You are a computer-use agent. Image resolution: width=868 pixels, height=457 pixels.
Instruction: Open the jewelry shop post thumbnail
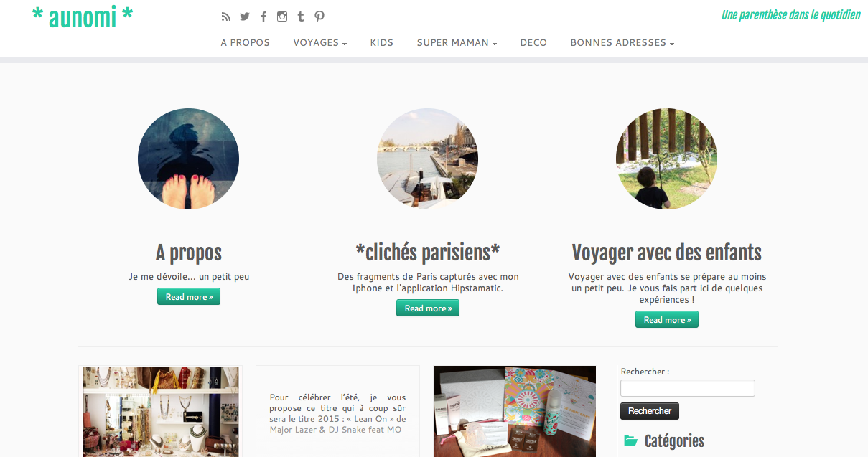[160, 412]
